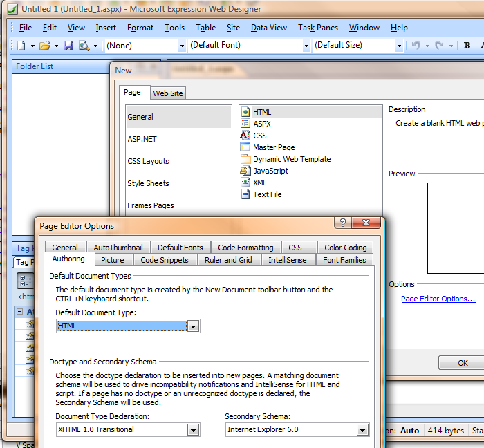484x448 pixels.
Task: Switch to the Default Fonts tab
Action: click(x=180, y=248)
